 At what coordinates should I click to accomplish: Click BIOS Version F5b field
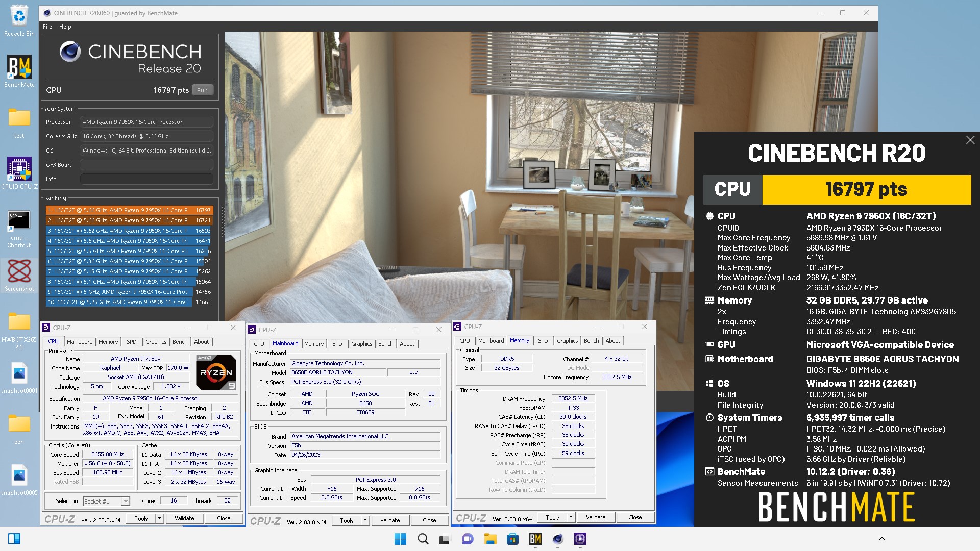(x=365, y=445)
